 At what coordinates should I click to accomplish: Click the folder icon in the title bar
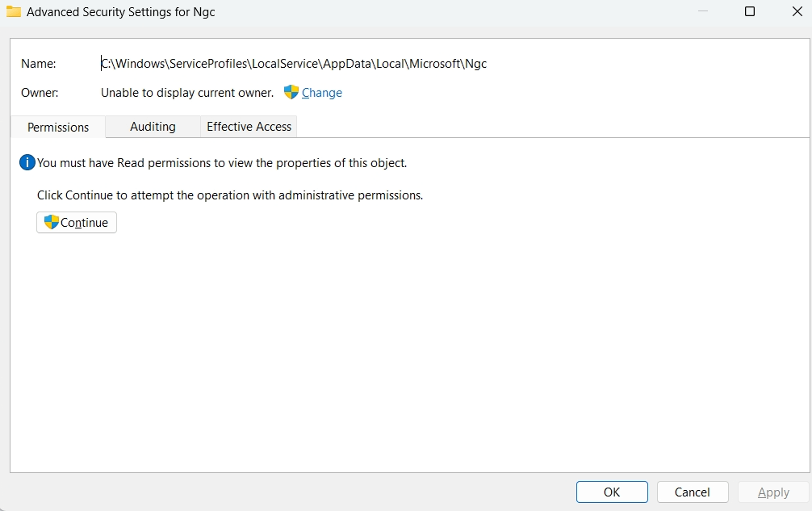click(13, 11)
